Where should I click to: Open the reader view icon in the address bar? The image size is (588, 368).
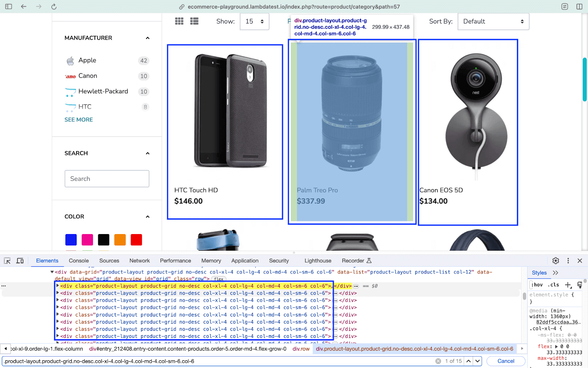[x=565, y=7]
